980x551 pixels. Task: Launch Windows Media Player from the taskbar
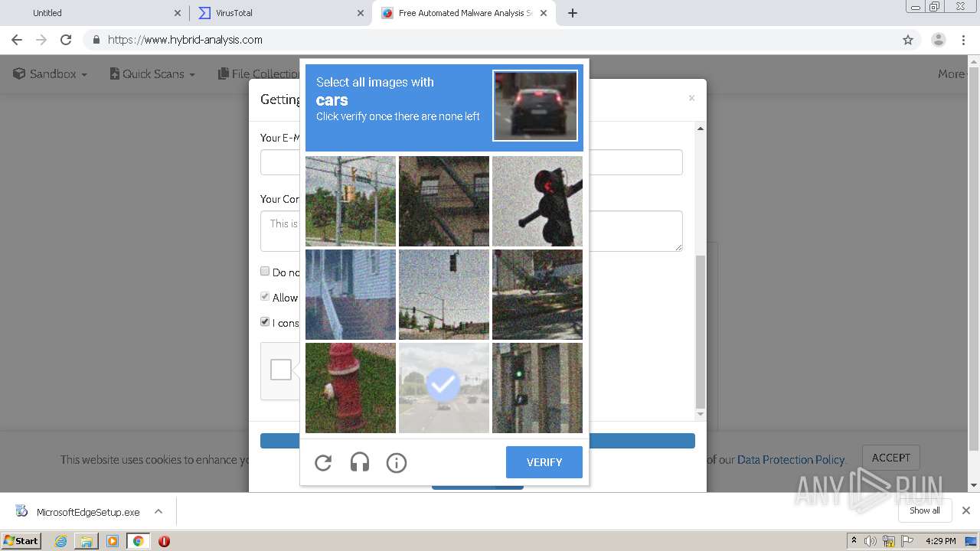[x=113, y=541]
